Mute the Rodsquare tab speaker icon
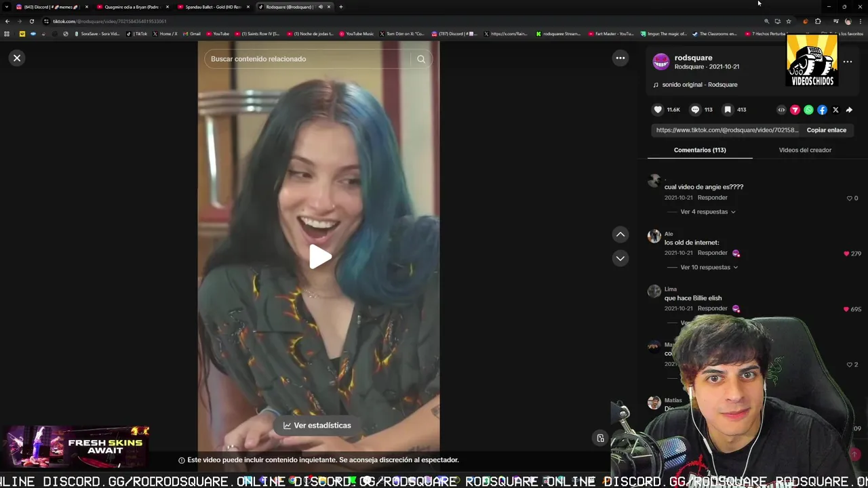 (x=320, y=7)
